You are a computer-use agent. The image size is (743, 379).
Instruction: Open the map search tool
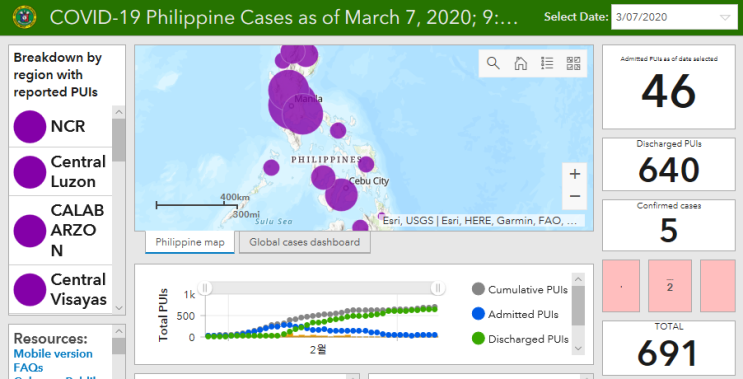coord(493,63)
